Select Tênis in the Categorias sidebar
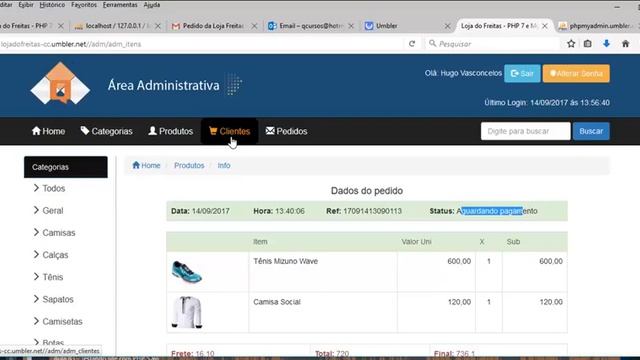This screenshot has height=360, width=640. tap(53, 277)
